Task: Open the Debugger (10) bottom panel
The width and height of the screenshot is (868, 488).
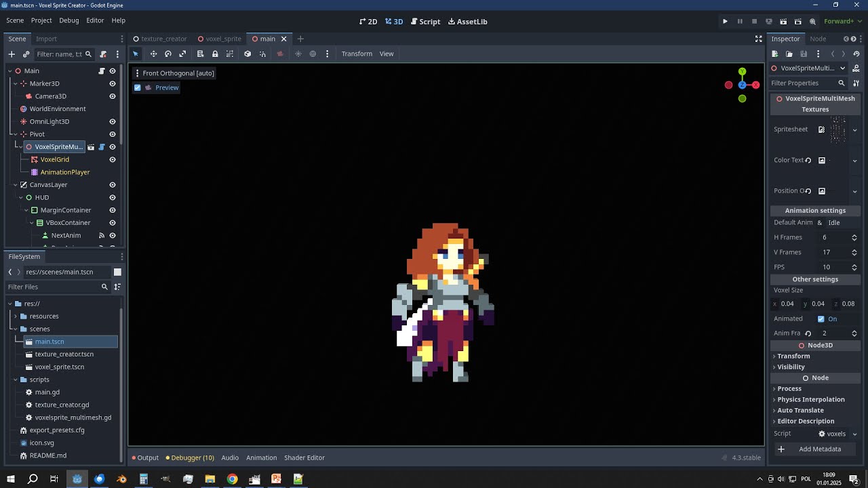Action: (x=190, y=457)
